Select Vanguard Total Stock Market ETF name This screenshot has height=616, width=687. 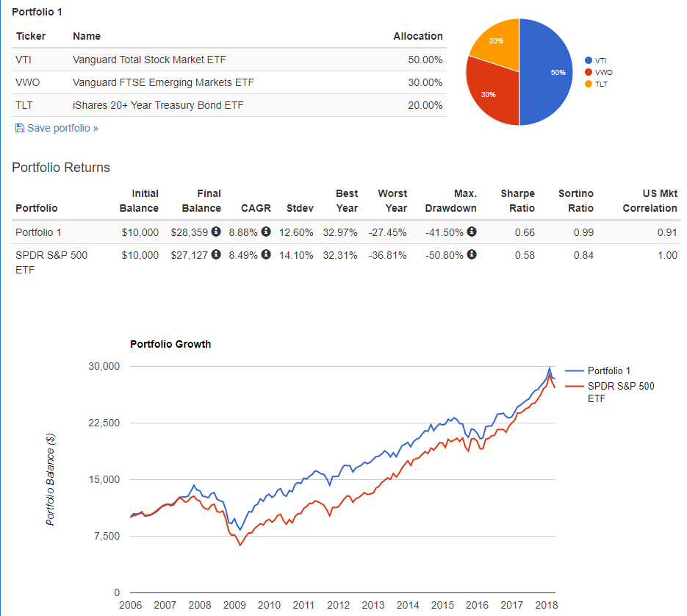pos(149,60)
